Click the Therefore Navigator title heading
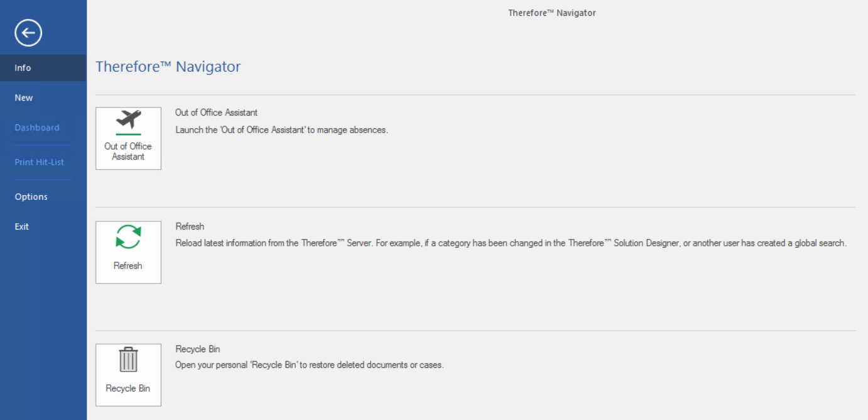Screen dimensions: 868x420 click(168, 66)
